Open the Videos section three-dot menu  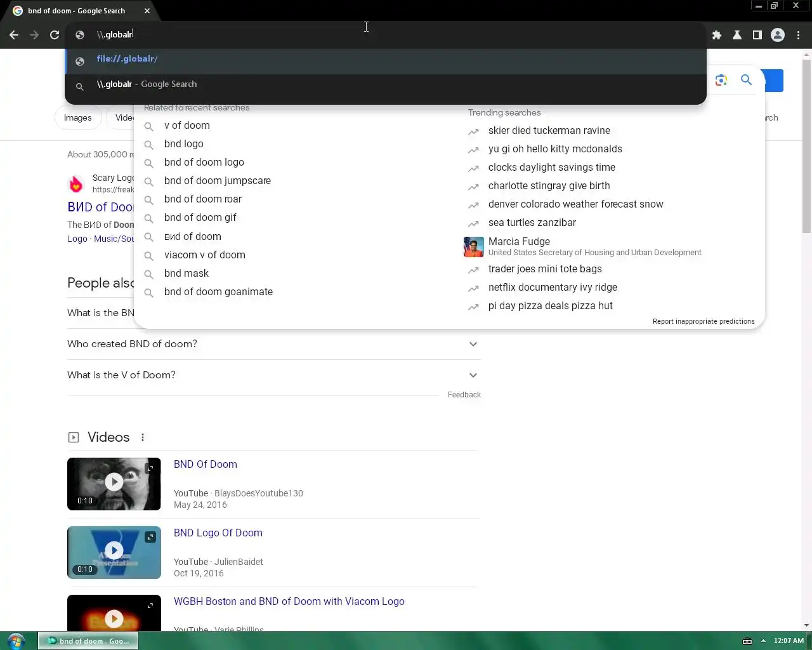click(x=143, y=437)
